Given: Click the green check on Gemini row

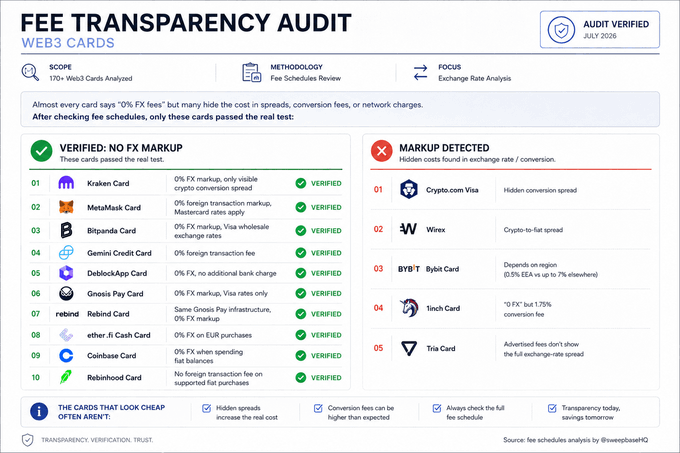Looking at the screenshot, I should click(x=301, y=253).
